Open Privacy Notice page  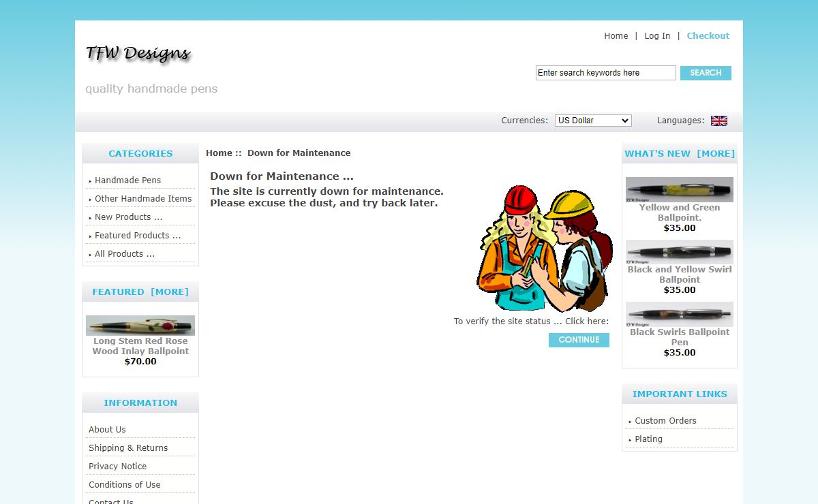(117, 467)
